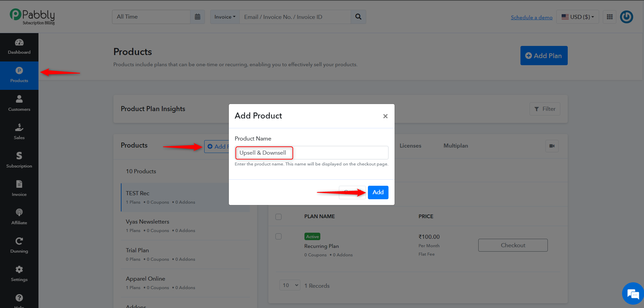Click the ₹100.00 price value

pos(429,237)
